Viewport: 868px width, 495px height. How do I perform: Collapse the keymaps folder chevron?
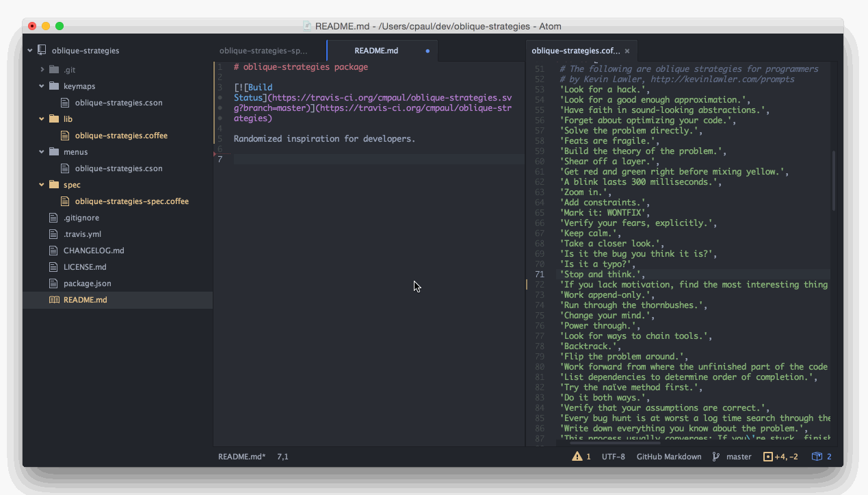point(42,86)
